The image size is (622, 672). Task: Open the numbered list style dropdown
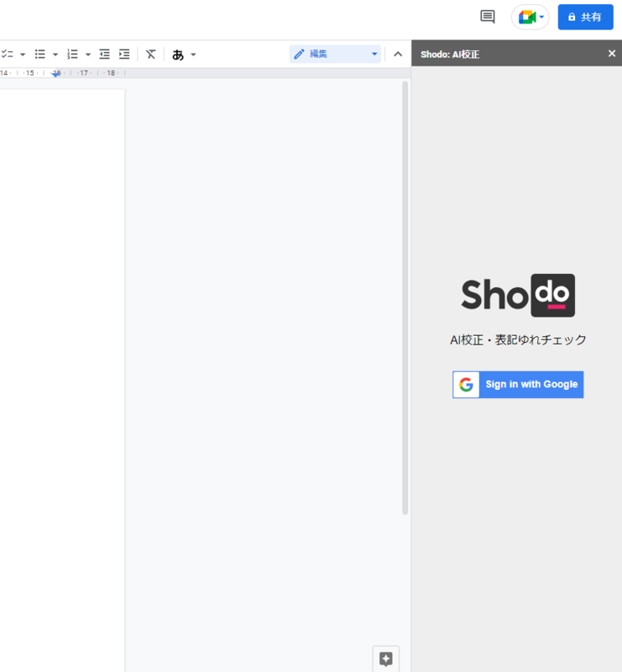pos(88,55)
